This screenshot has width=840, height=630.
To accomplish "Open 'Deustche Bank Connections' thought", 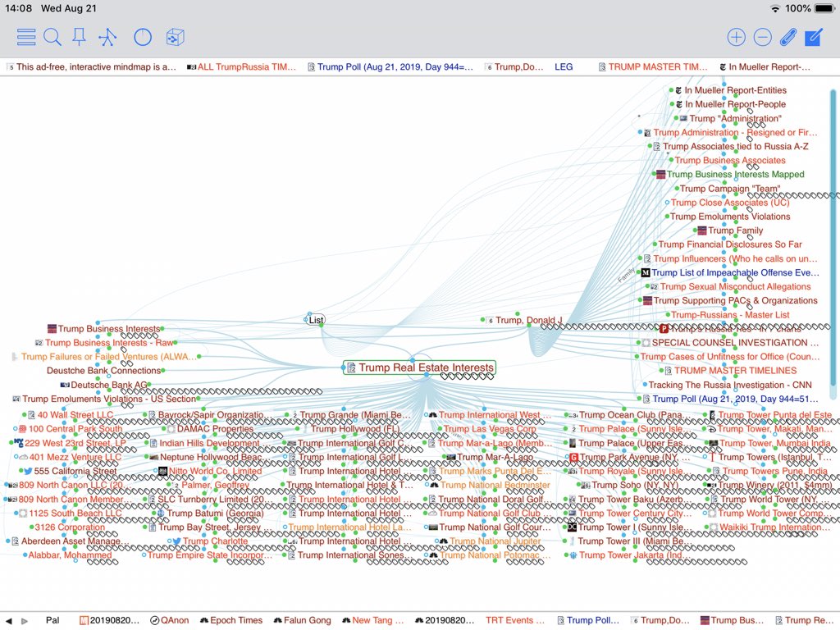I will point(103,370).
